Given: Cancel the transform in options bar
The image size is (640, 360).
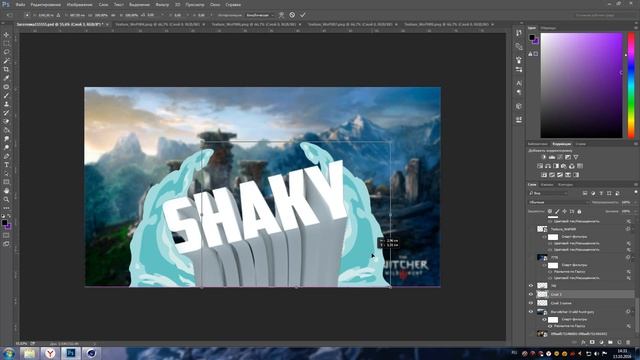Looking at the screenshot, I should pyautogui.click(x=292, y=15).
